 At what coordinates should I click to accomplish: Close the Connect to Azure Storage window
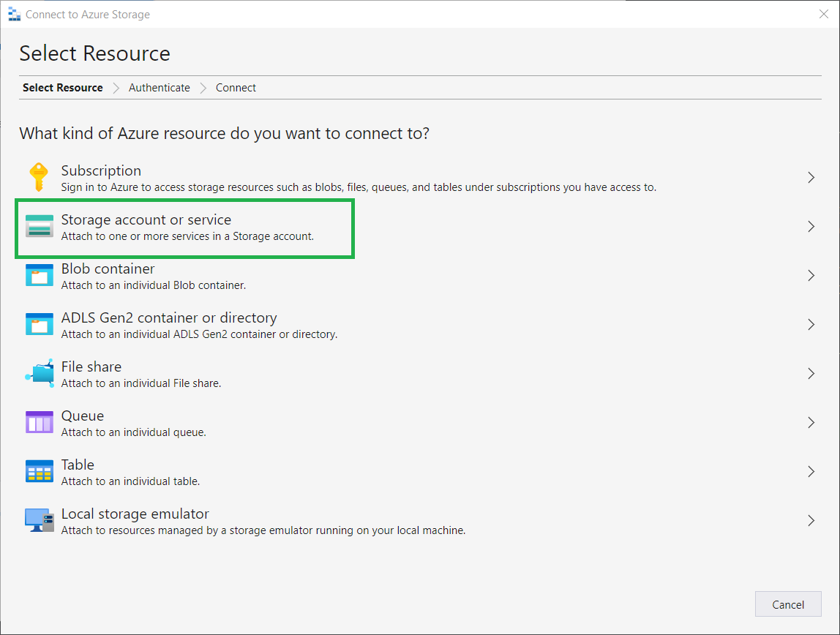(x=824, y=14)
